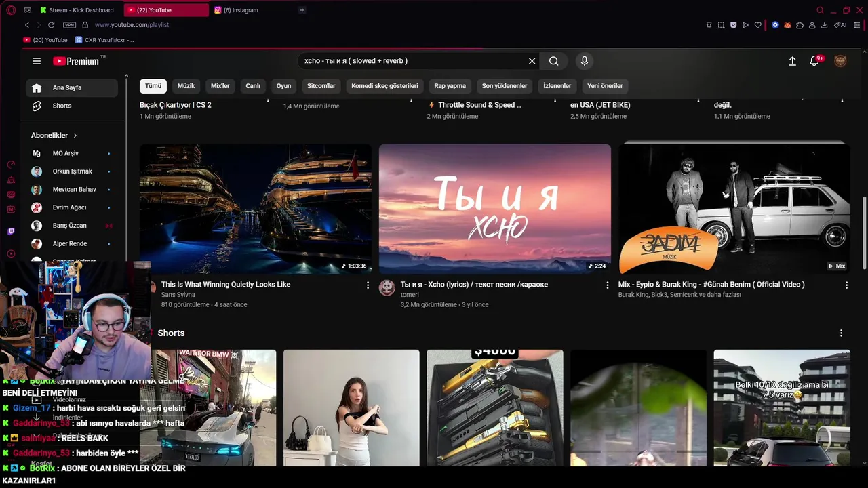Image resolution: width=868 pixels, height=488 pixels.
Task: Click the Twitch icon in Opera sidebar
Action: click(x=11, y=231)
